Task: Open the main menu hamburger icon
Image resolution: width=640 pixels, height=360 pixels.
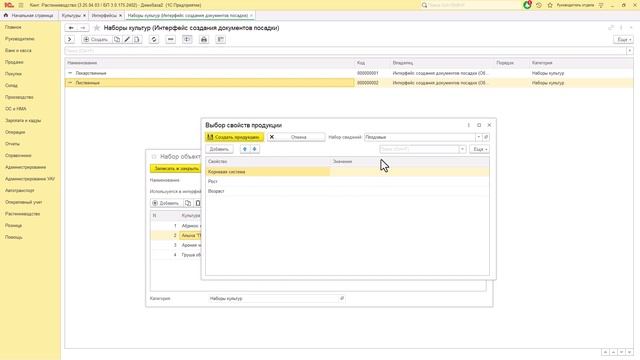Action: point(21,5)
